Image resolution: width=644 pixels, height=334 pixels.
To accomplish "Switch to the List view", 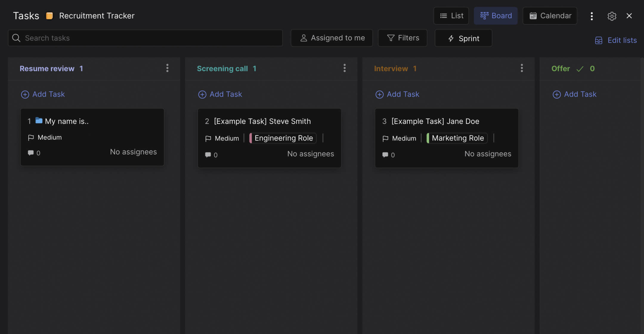I will [x=451, y=16].
